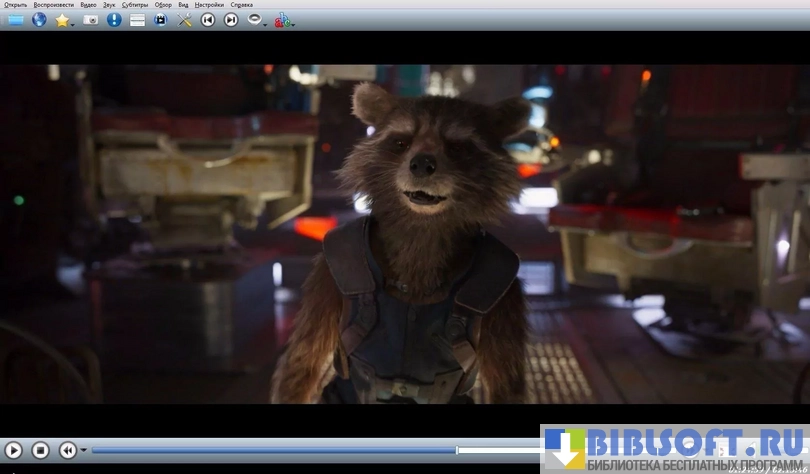The width and height of the screenshot is (810, 474).
Task: Click the open URL globe icon
Action: pyautogui.click(x=39, y=19)
